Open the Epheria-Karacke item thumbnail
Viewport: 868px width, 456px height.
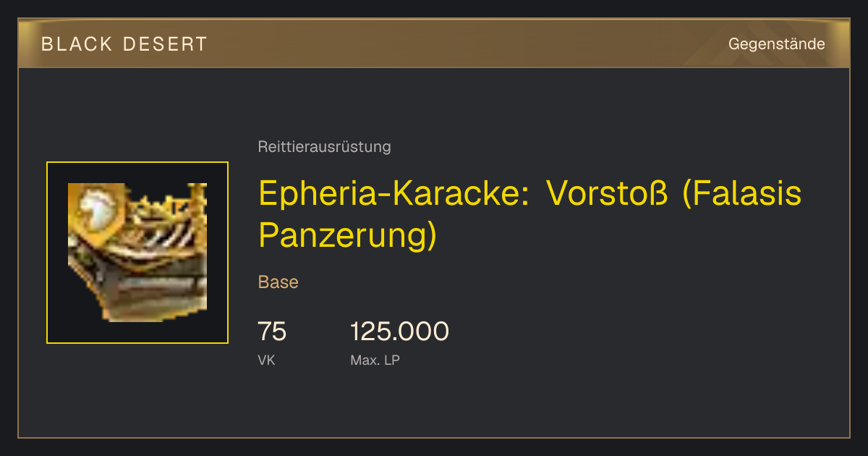(137, 253)
